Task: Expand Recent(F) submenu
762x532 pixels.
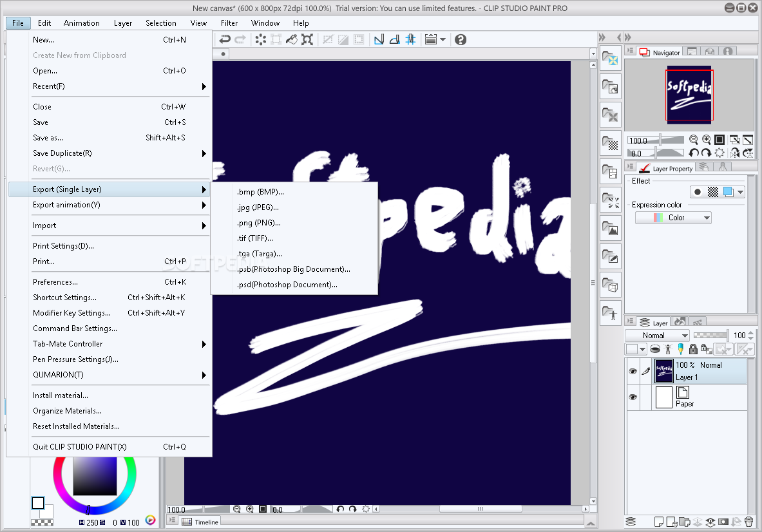Action: pyautogui.click(x=110, y=86)
